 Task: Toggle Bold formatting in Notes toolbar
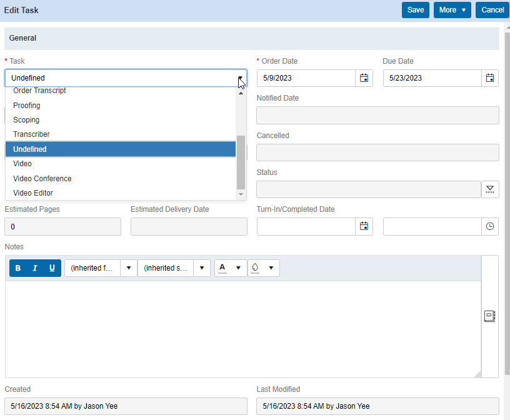pos(18,268)
